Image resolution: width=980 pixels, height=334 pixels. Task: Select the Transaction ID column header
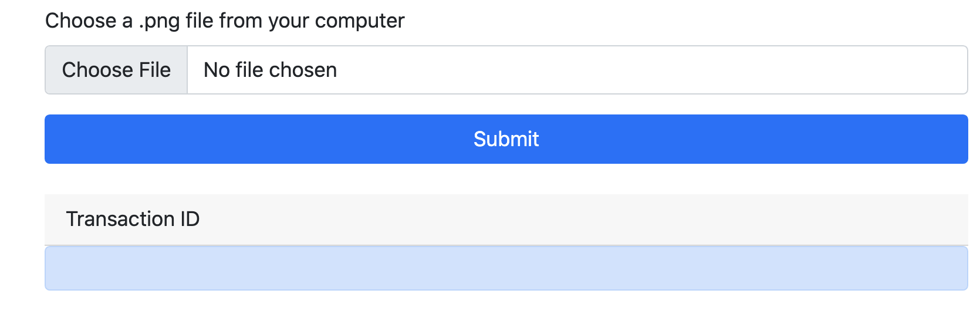pos(133,219)
